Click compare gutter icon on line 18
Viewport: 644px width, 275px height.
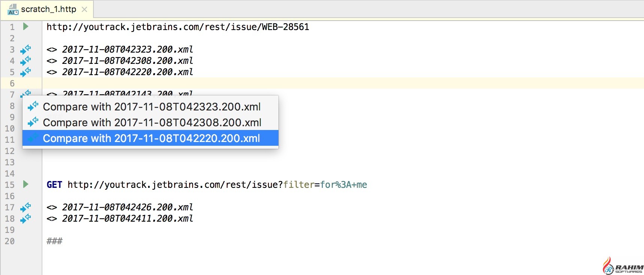click(26, 218)
